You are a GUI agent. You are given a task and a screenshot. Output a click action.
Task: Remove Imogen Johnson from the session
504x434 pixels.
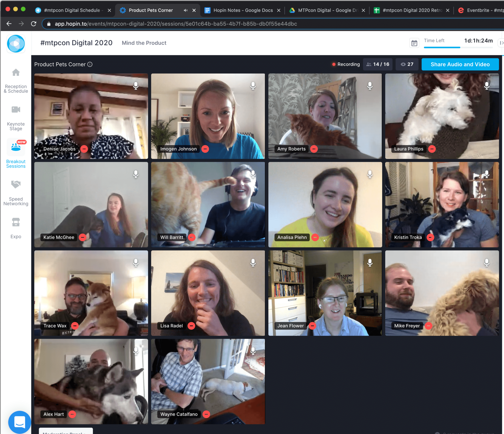click(205, 149)
